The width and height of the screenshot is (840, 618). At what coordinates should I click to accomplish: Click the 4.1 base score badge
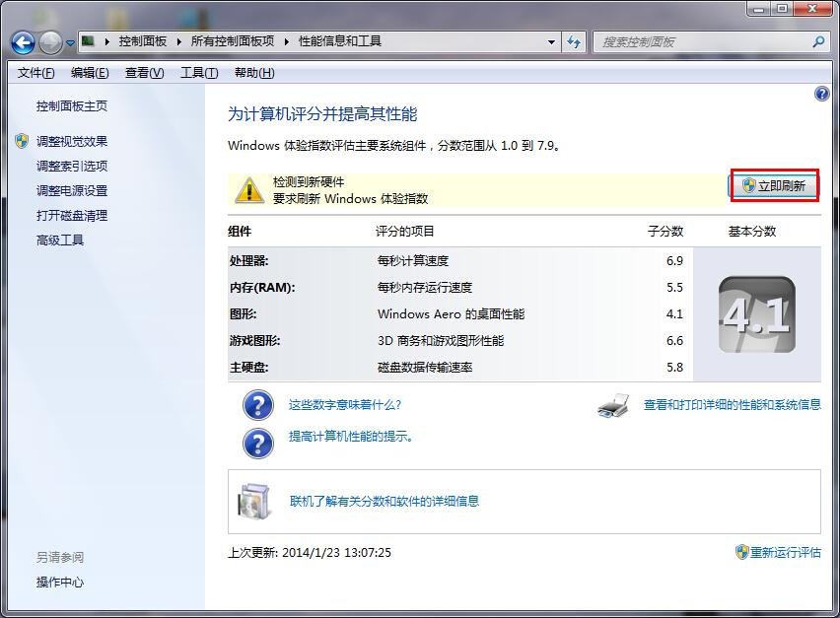pyautogui.click(x=756, y=314)
